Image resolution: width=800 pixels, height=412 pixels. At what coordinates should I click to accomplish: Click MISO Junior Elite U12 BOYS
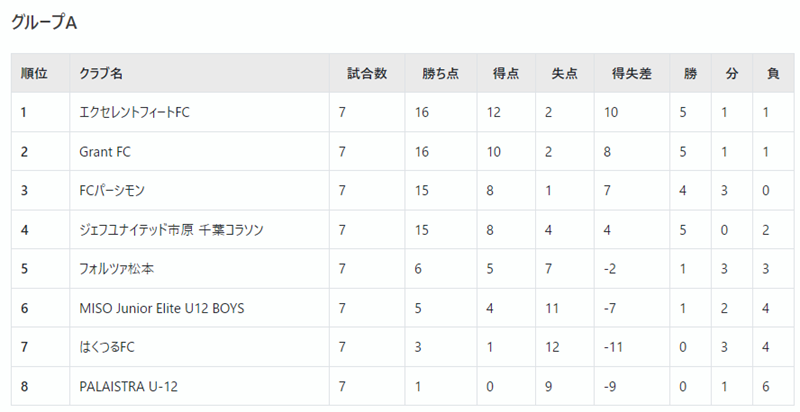pos(162,308)
